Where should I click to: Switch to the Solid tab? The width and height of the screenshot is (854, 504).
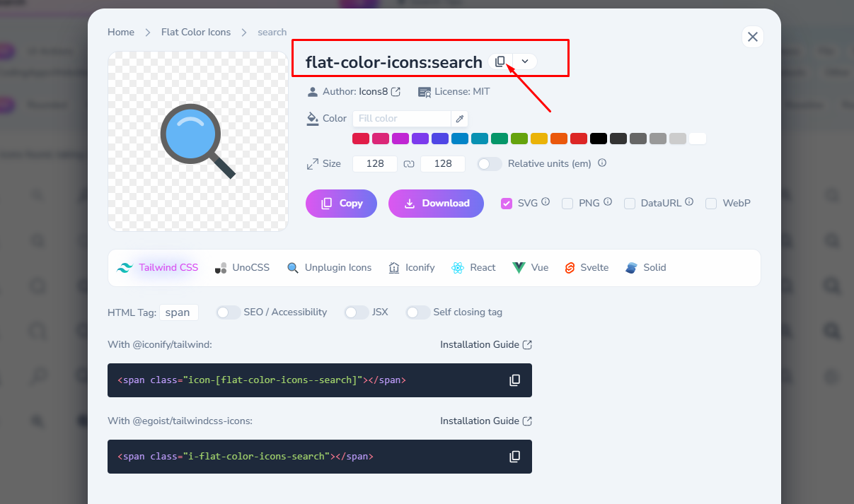point(646,268)
